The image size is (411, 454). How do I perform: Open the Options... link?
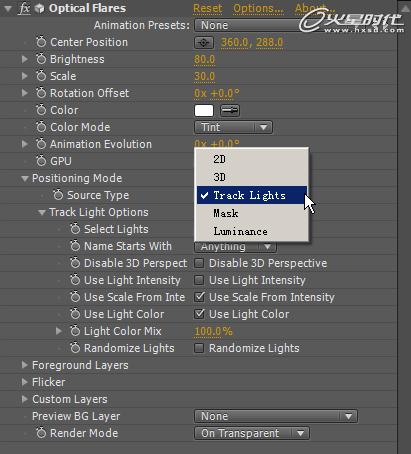click(x=258, y=8)
